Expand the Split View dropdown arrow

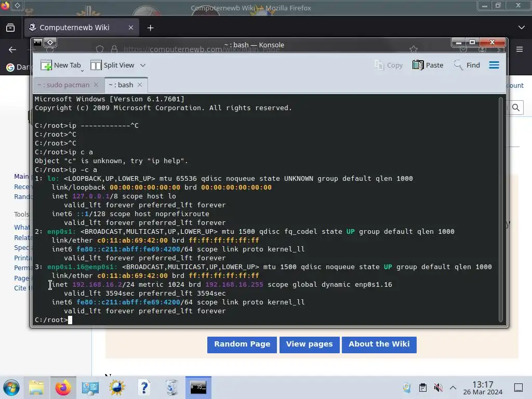click(143, 65)
